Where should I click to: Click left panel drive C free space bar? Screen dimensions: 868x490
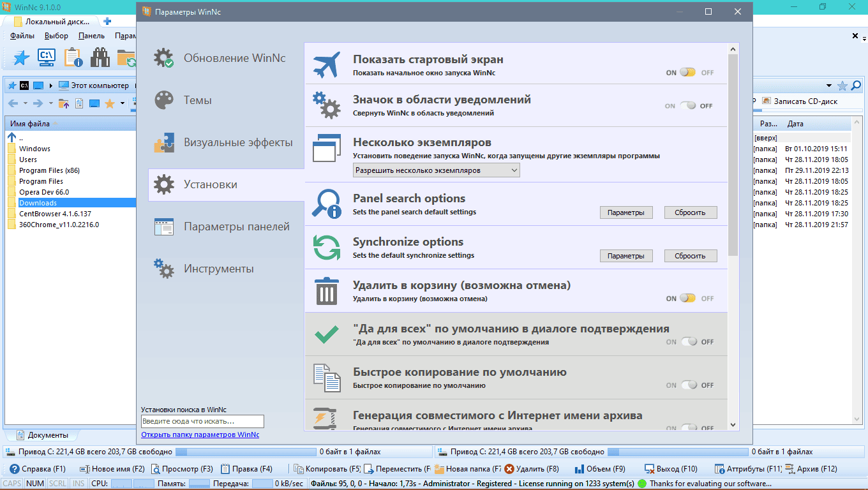pos(246,452)
